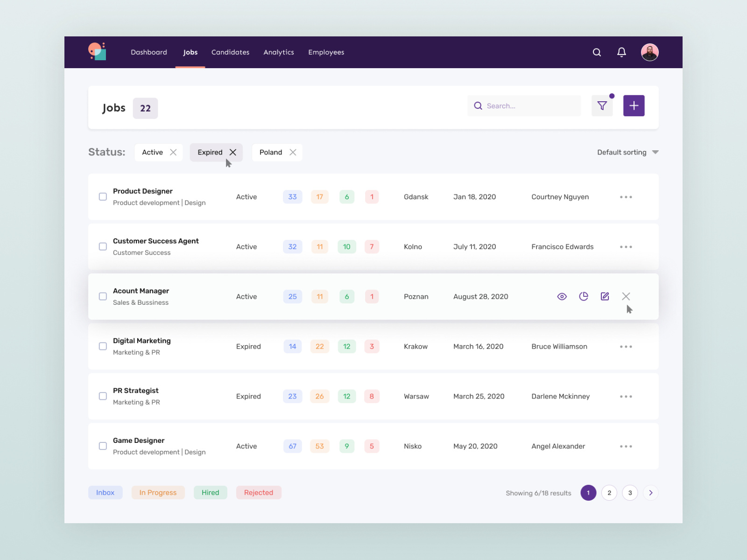Open page 2 of results
Viewport: 747px width, 560px height.
(609, 492)
